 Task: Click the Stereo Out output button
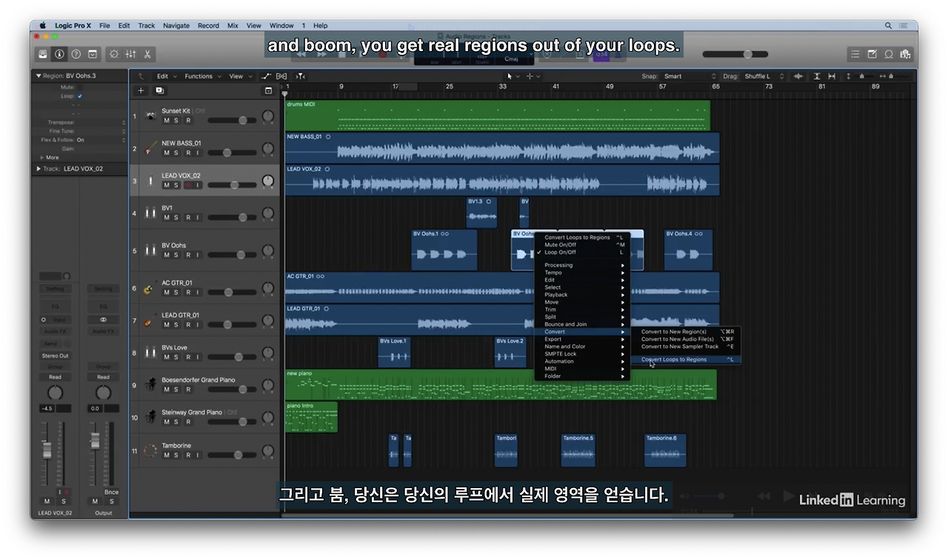tap(55, 356)
